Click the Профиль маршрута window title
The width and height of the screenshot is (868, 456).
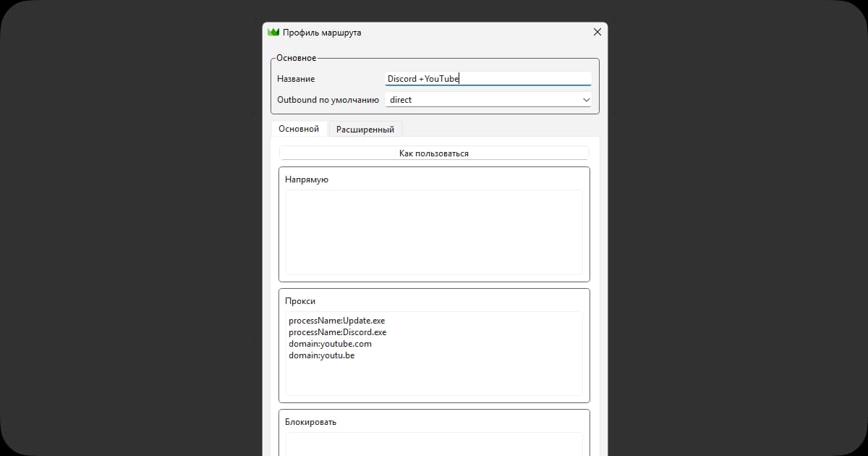(321, 33)
